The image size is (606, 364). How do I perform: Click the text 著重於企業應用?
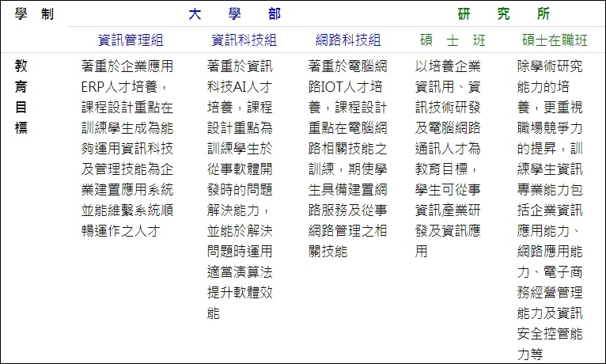(x=127, y=66)
